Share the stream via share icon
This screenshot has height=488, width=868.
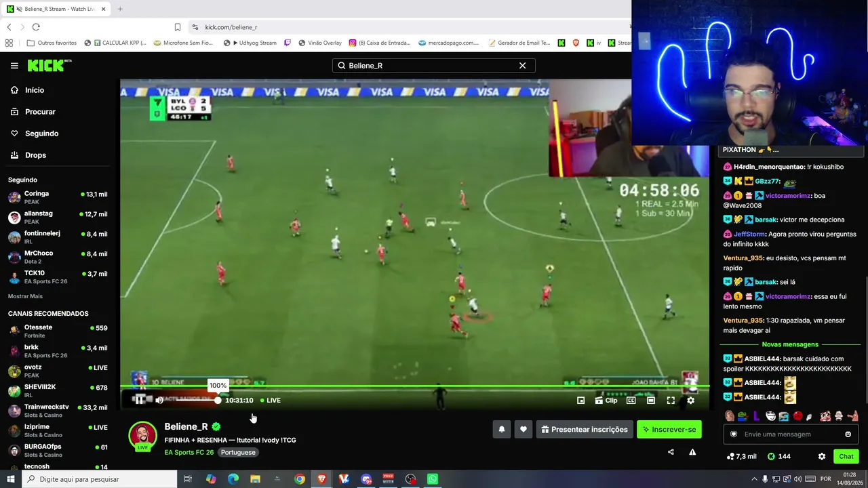tap(671, 452)
